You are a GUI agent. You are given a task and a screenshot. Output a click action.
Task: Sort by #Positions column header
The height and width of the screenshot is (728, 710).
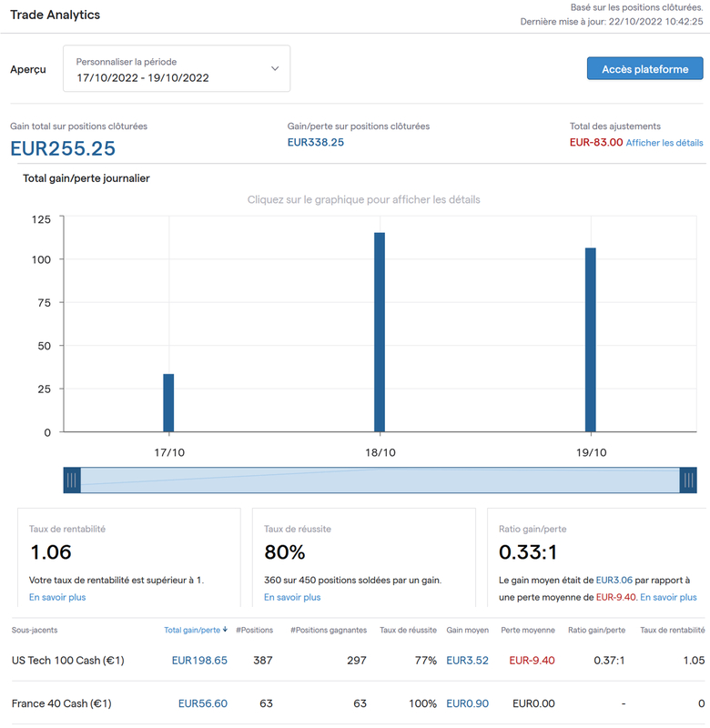[x=255, y=630]
